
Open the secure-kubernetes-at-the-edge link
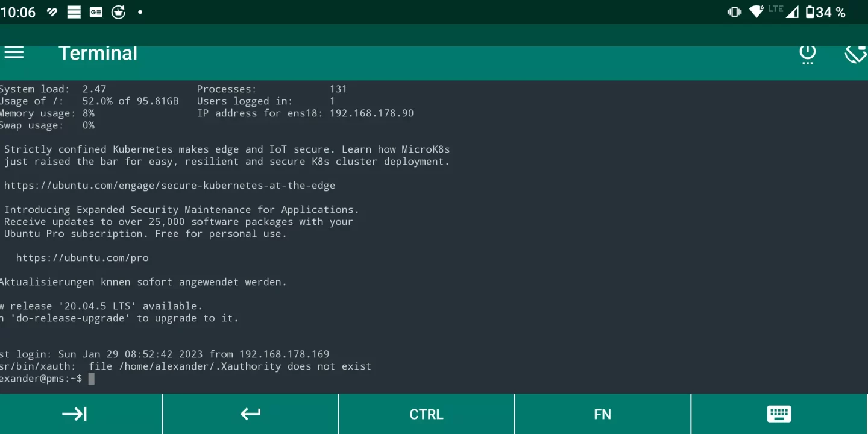coord(169,185)
